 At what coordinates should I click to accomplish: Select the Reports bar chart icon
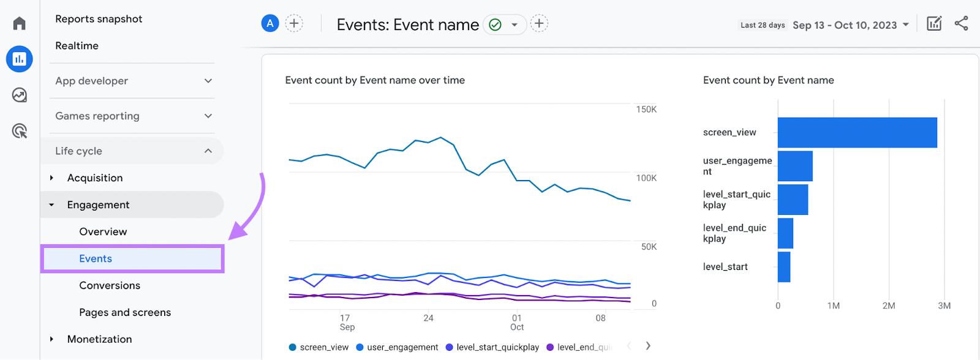pos(20,59)
